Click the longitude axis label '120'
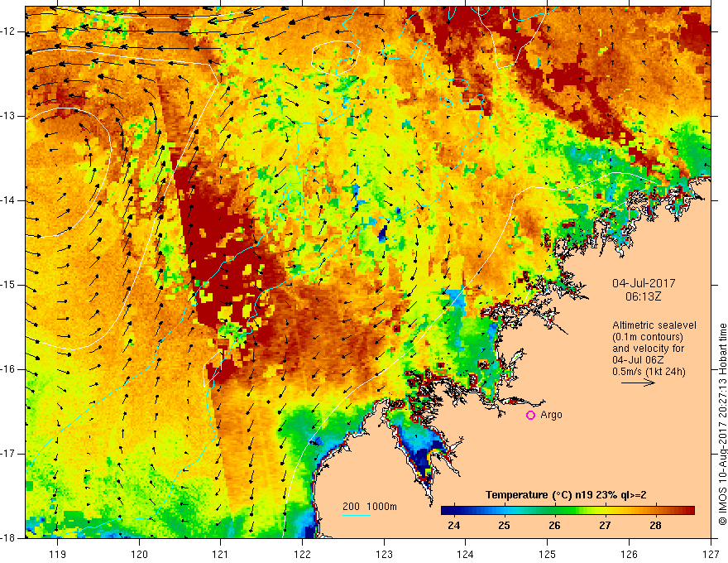This screenshot has width=728, height=563. point(139,554)
